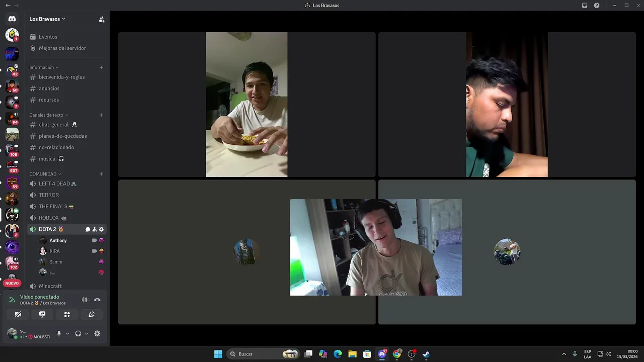Share your screen button
Image resolution: width=644 pixels, height=362 pixels.
pyautogui.click(x=42, y=314)
